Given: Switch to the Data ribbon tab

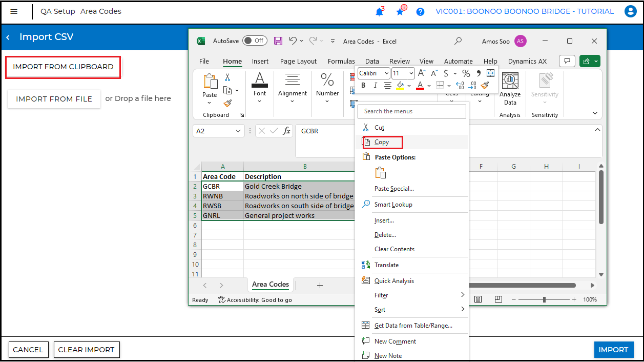Looking at the screenshot, I should coord(371,61).
